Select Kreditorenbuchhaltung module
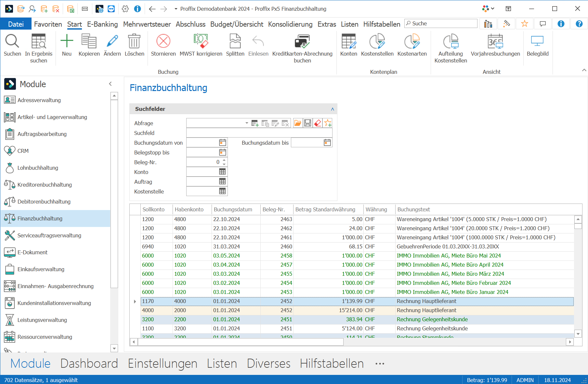588x384 pixels. (55, 185)
